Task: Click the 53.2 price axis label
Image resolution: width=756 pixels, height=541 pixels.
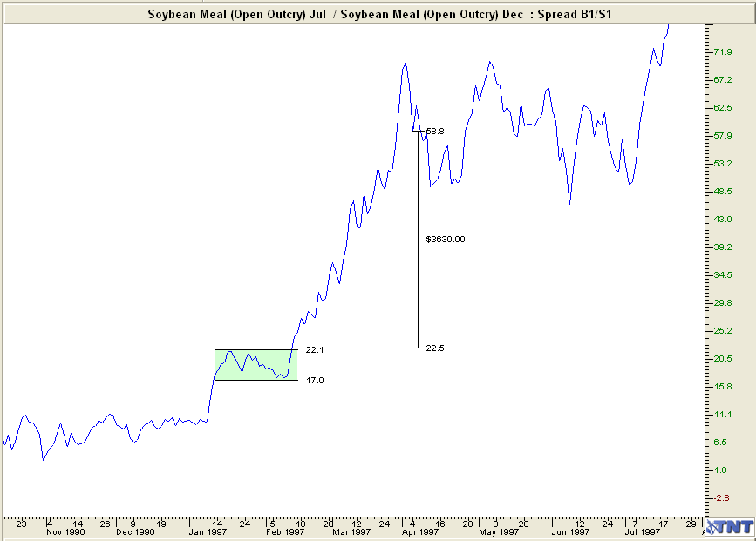Action: pyautogui.click(x=723, y=164)
